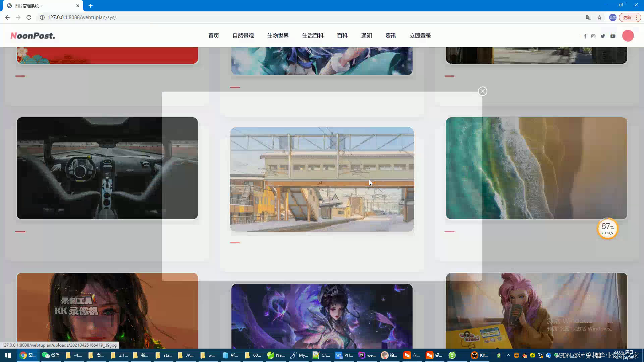This screenshot has width=644, height=362.
Task: Bookmark this page with star icon
Action: point(599,17)
